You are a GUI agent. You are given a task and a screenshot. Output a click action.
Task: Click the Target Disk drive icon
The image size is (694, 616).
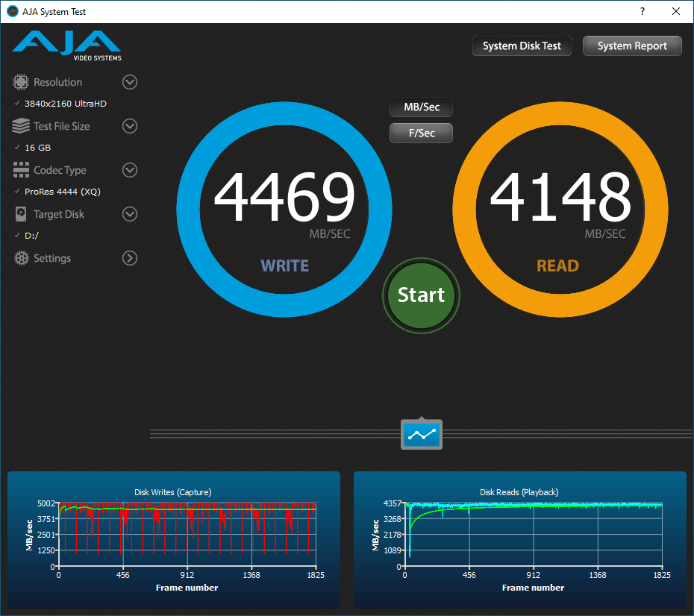[21, 214]
